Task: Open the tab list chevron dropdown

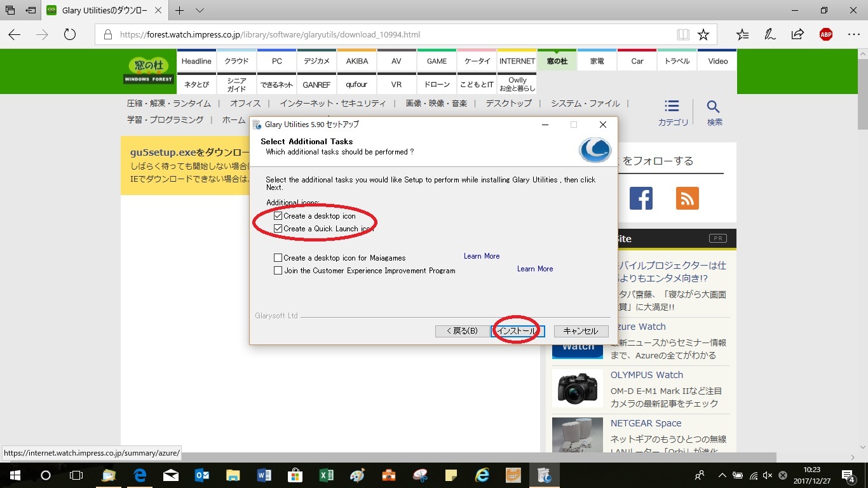Action: [x=200, y=10]
